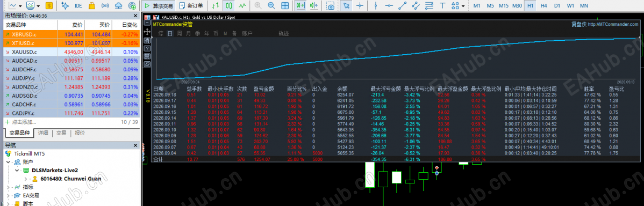
Task: Open the MQL5 AI assistant sparkle icon
Action: click(65, 6)
